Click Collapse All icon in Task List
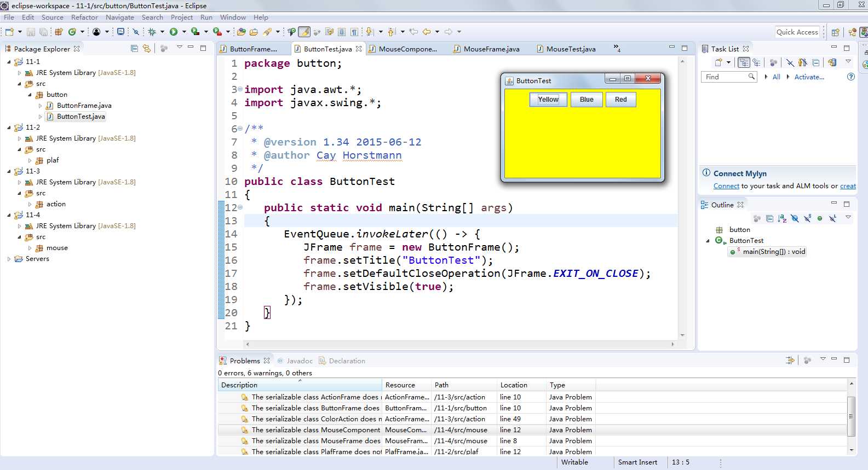 tap(816, 62)
